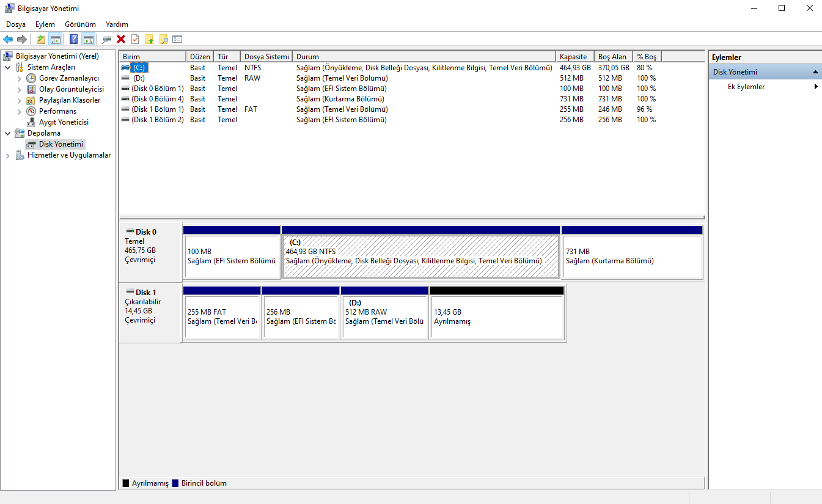The image size is (822, 504).
Task: Click Ek Eylemler in Eylemler pane
Action: pyautogui.click(x=746, y=87)
